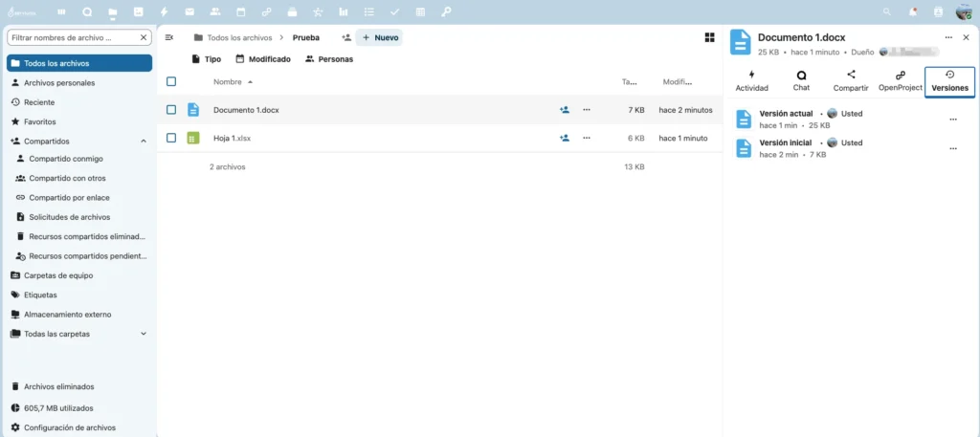Open actions menu for Hoja 1.xlsx row
The height and width of the screenshot is (437, 980).
click(587, 138)
